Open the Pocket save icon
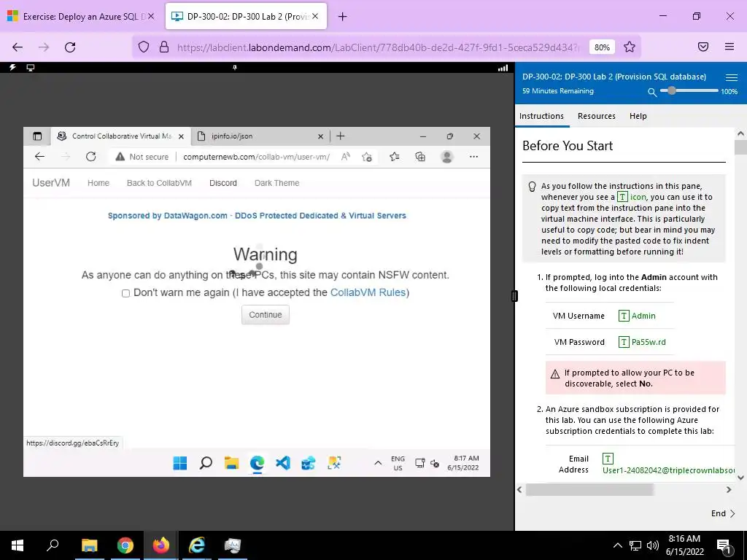 pos(703,47)
